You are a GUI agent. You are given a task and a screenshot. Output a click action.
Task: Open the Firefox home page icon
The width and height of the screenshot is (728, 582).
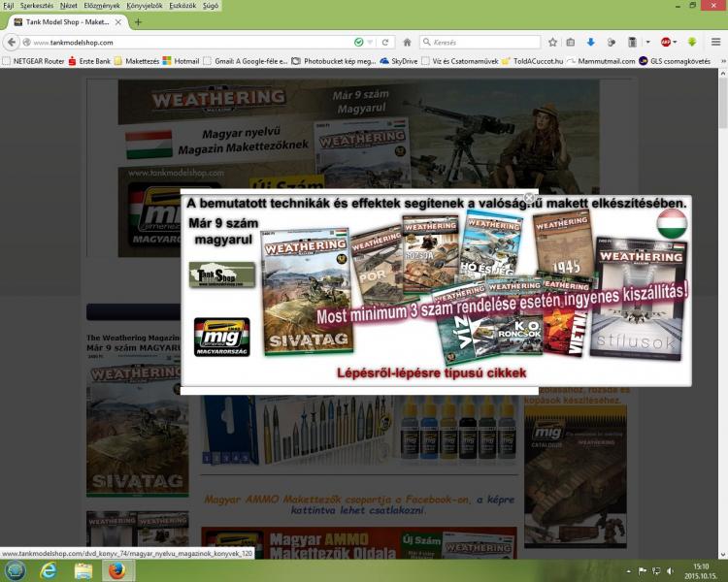click(x=407, y=43)
